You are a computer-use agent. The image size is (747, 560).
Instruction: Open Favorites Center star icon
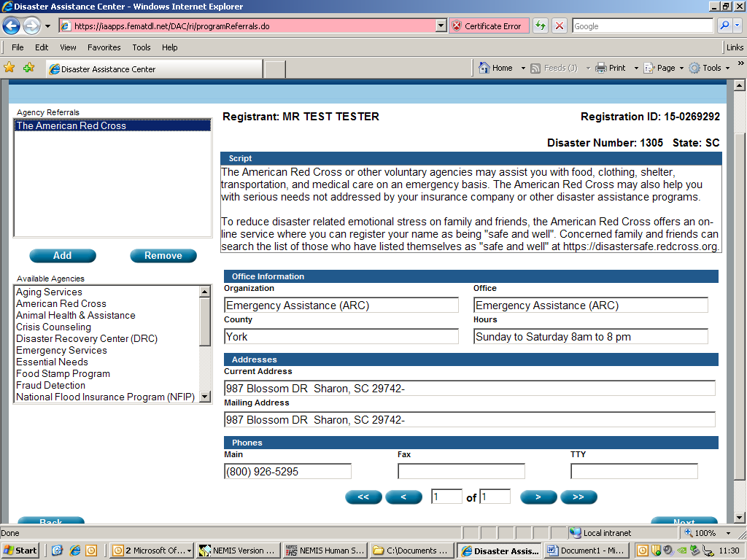pos(9,68)
